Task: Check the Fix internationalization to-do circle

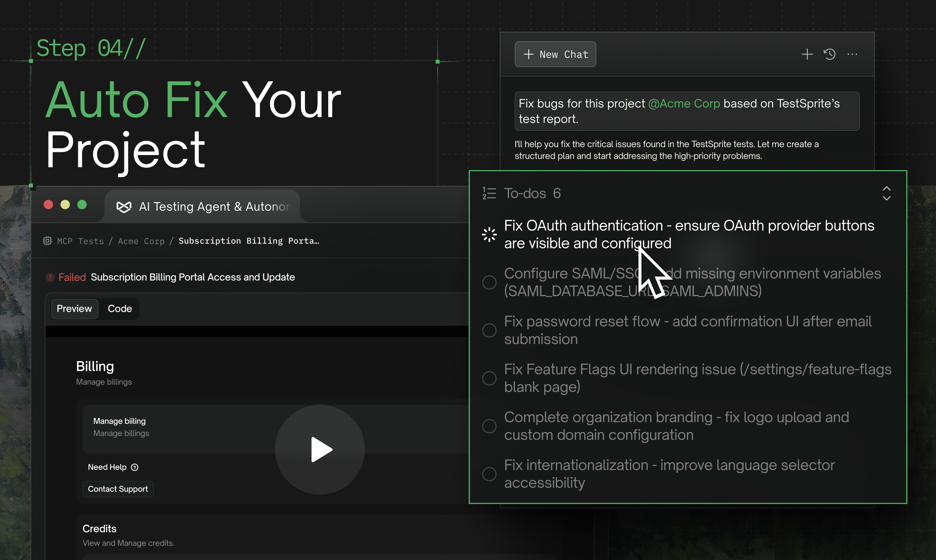Action: (489, 474)
